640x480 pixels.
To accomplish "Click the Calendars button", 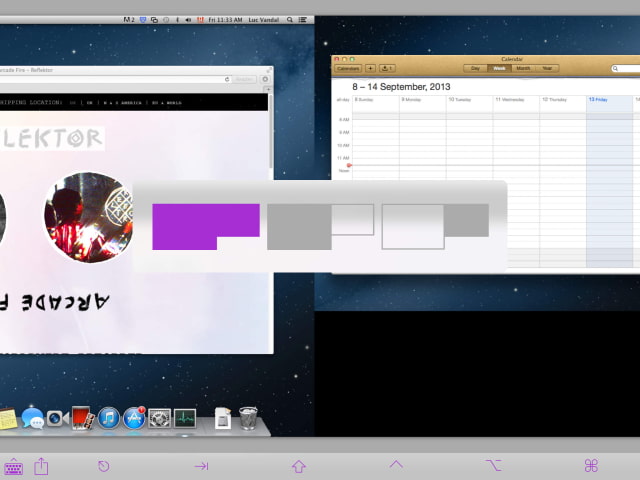I will coord(348,68).
